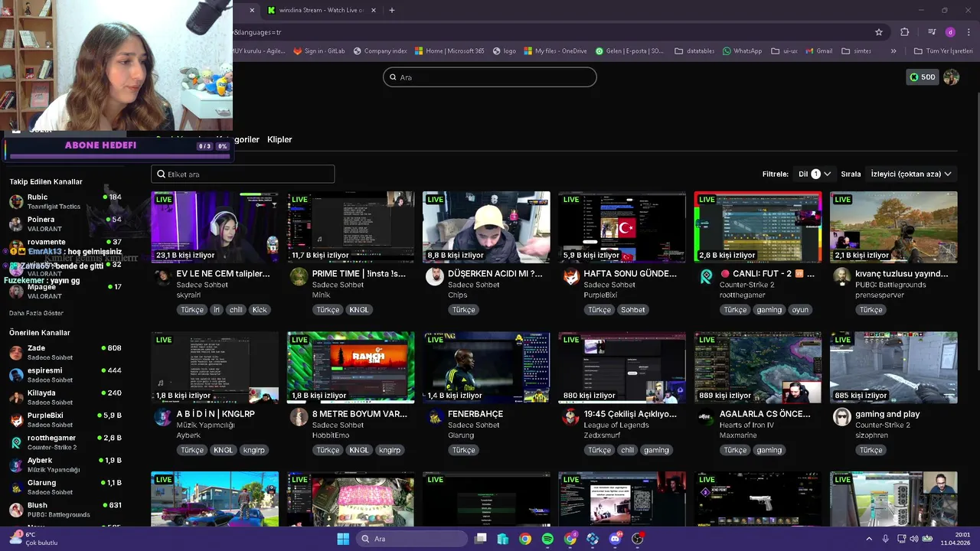Open the datatables bookmark folder
The image size is (980, 551).
(694, 51)
